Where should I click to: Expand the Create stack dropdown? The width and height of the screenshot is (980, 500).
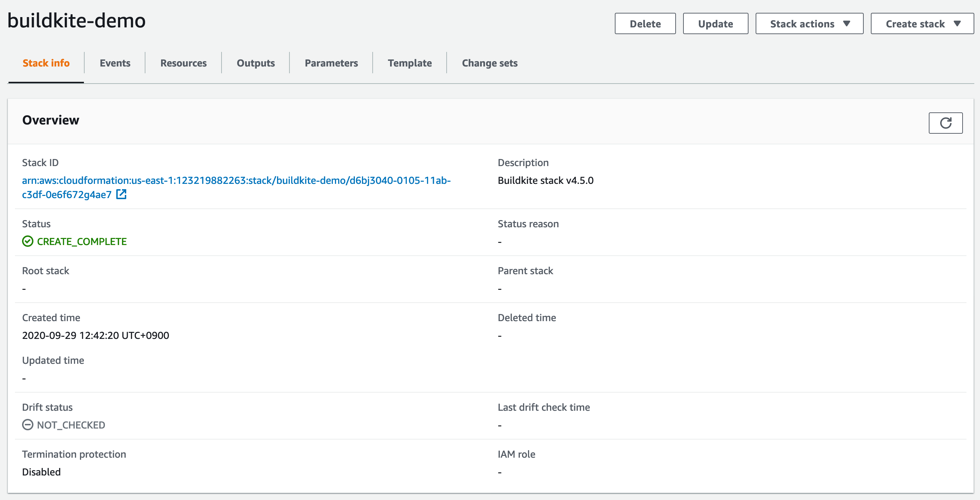tap(921, 23)
